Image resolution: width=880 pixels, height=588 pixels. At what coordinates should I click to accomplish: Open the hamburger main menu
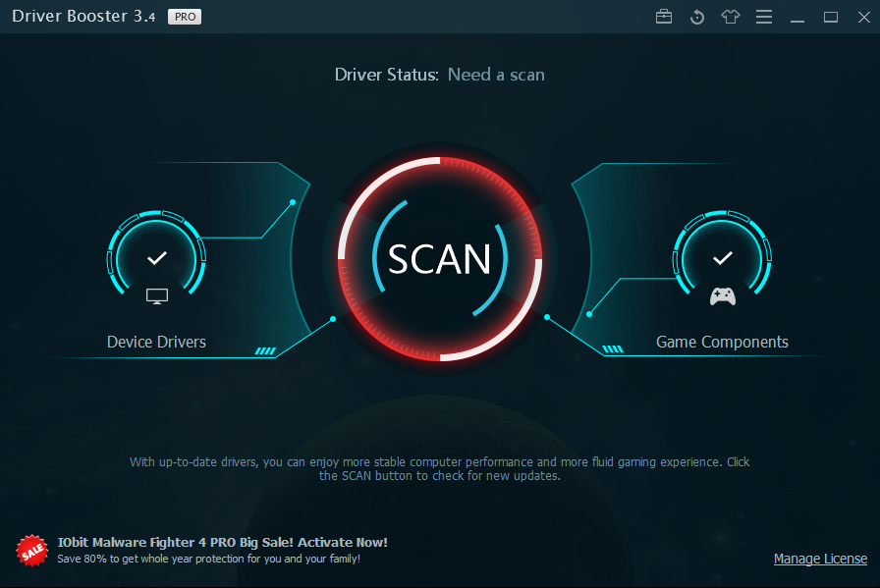[764, 17]
